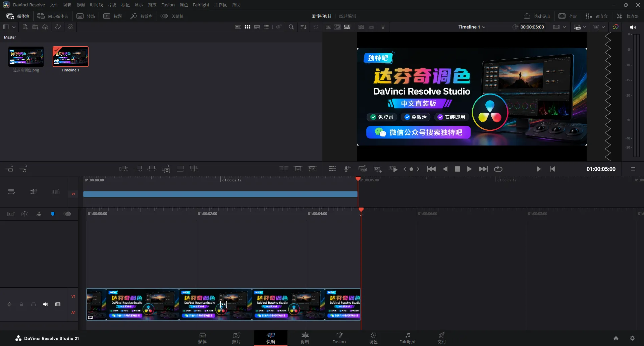Click the media pool search icon
The width and height of the screenshot is (644, 346).
[291, 27]
